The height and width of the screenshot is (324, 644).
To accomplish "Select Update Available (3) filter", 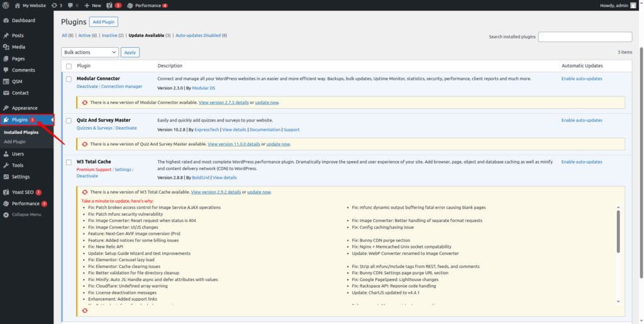I will (x=150, y=36).
